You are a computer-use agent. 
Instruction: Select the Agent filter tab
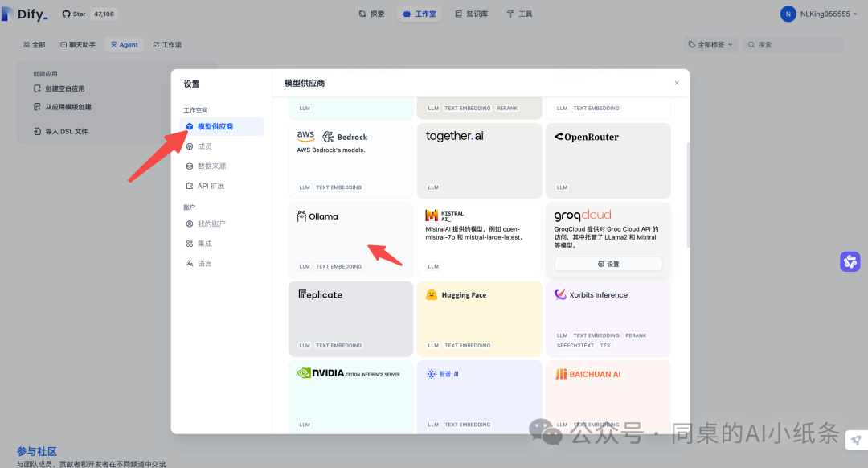click(x=124, y=44)
